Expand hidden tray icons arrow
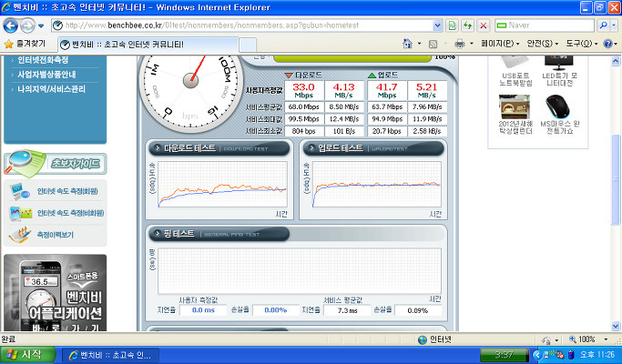This screenshot has height=364, width=622. pyautogui.click(x=537, y=355)
